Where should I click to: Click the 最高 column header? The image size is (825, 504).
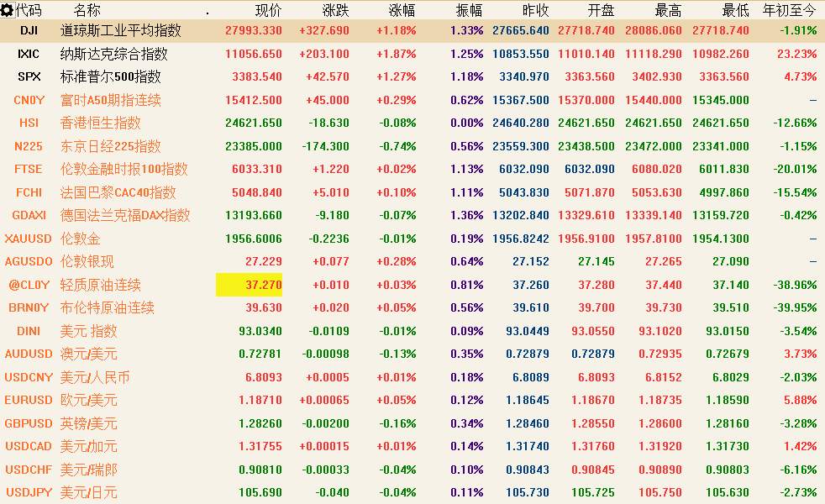(668, 10)
